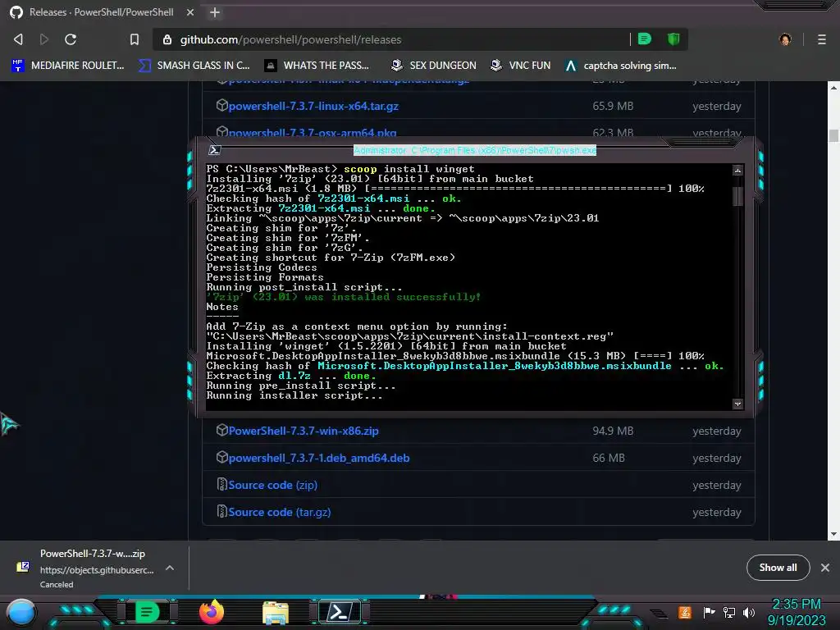
Task: Click the 65.9 MB size text
Action: (613, 106)
